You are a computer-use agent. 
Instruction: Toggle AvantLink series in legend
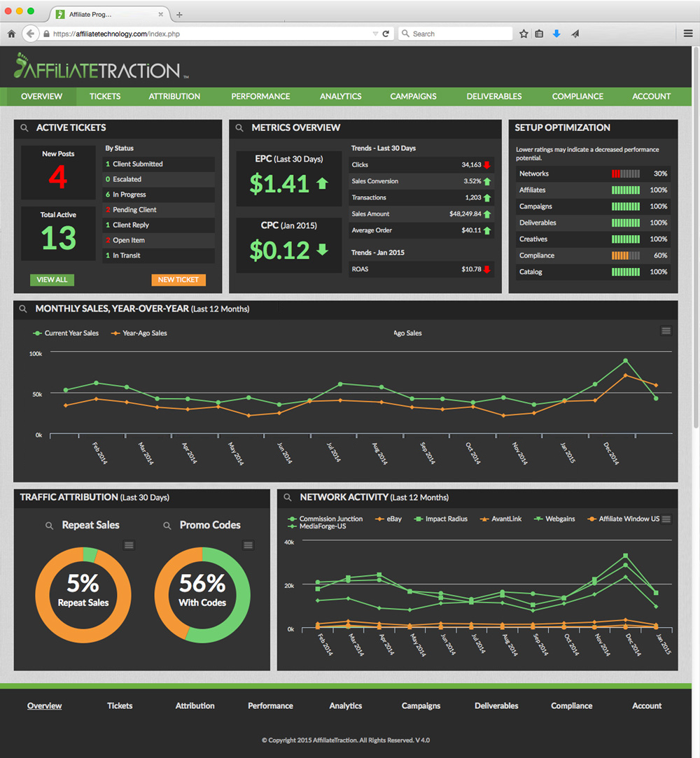(x=500, y=519)
